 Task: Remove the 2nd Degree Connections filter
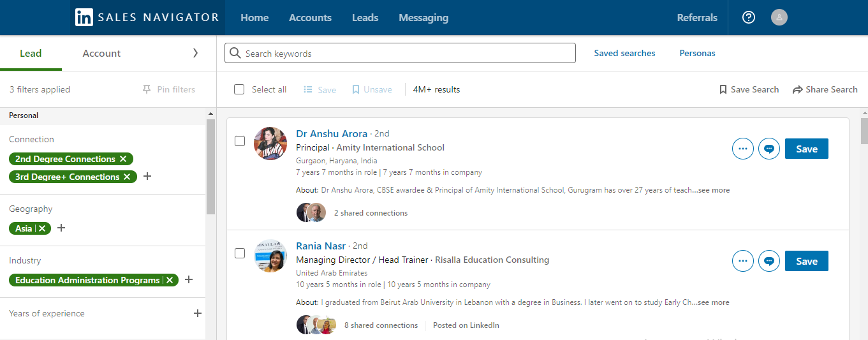coord(123,159)
